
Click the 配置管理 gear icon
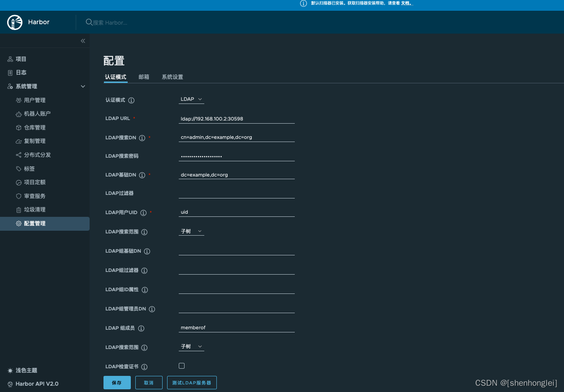[18, 224]
